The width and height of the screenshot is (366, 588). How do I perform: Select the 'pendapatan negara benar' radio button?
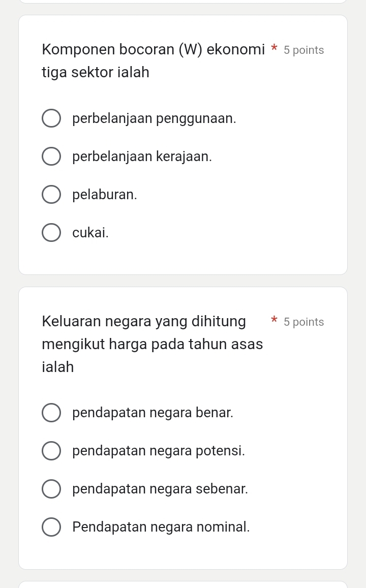pyautogui.click(x=51, y=412)
